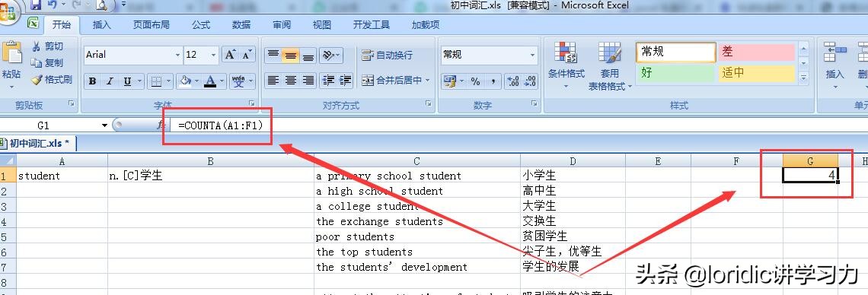This screenshot has width=868, height=295.
Task: Click 合并后居中 merge and center
Action: coord(392,81)
